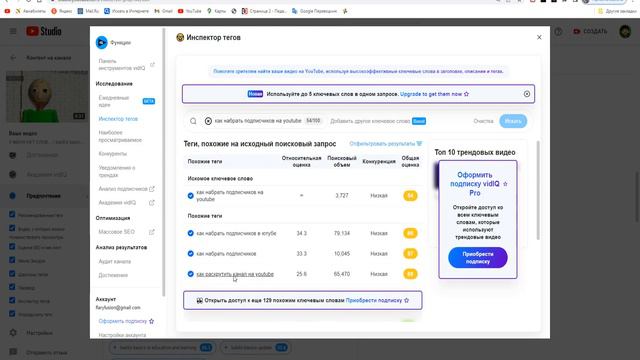Open 'Анализ подписчиков' sidebar item

pos(123,189)
